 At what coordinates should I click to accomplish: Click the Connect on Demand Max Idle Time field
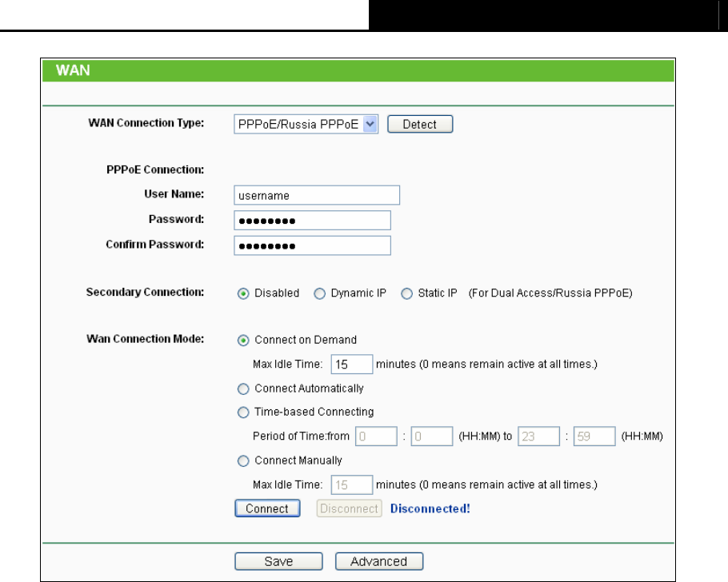pos(351,365)
